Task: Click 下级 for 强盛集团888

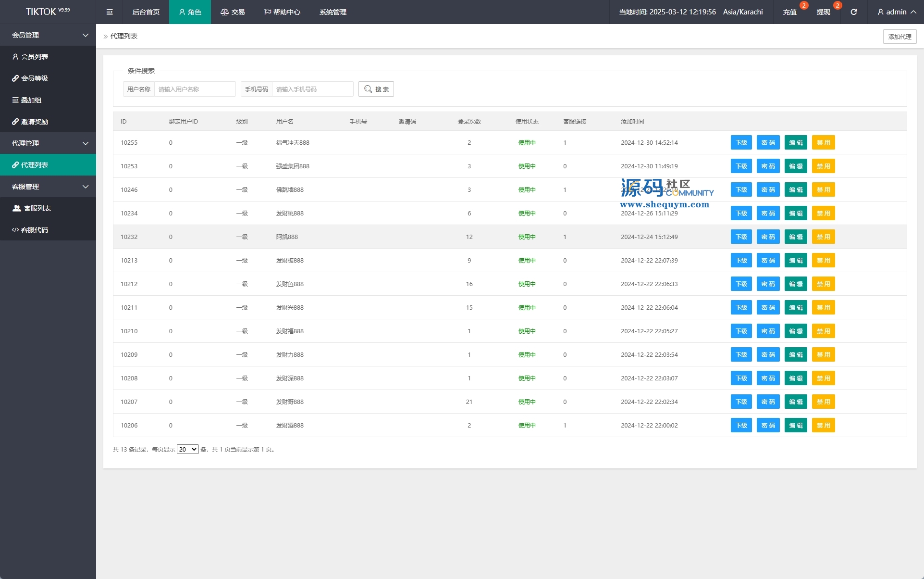Action: click(x=741, y=166)
